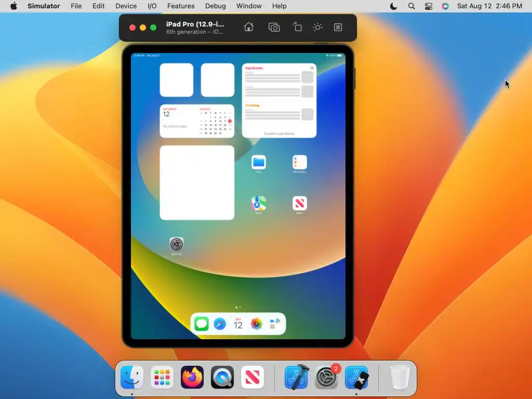Tap the highlighted date 12 in calendar grid
532x399 pixels.
click(x=230, y=121)
